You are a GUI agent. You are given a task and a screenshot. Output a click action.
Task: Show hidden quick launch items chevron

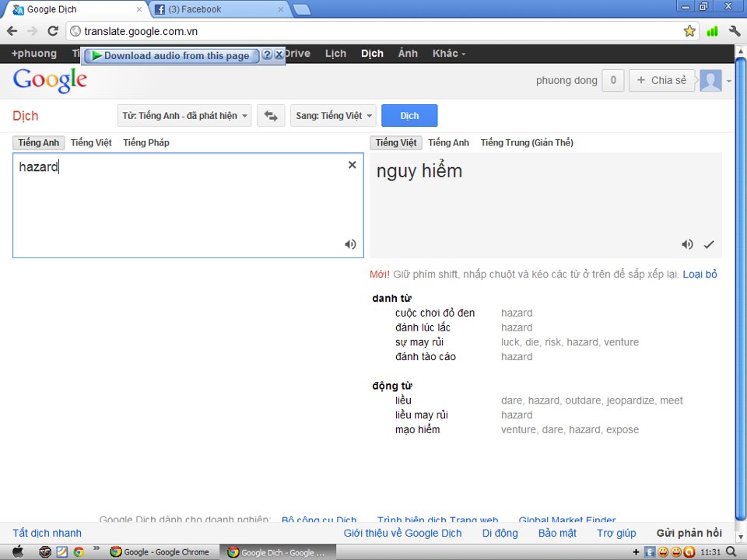[96, 548]
